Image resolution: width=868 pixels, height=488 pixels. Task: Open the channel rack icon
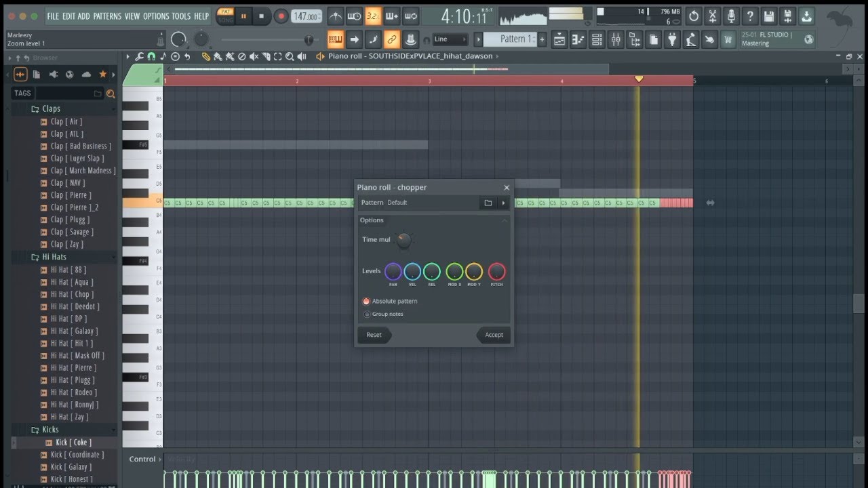tap(597, 39)
